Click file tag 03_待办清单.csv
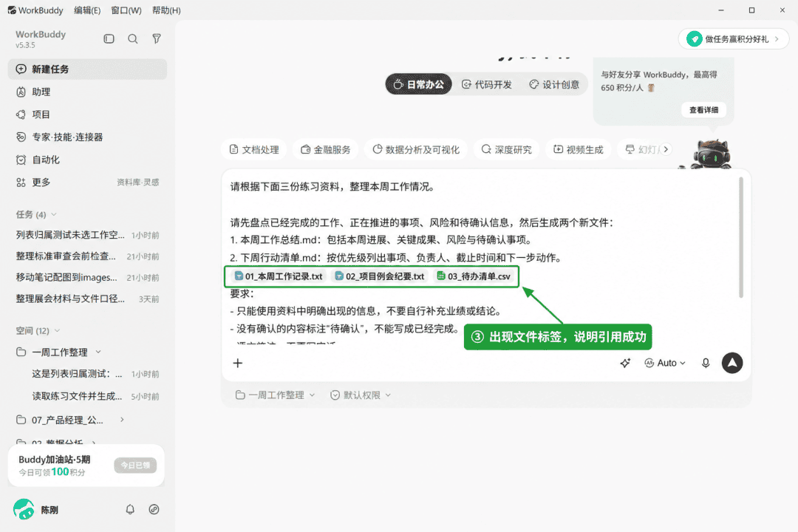The height and width of the screenshot is (532, 798). click(x=474, y=276)
